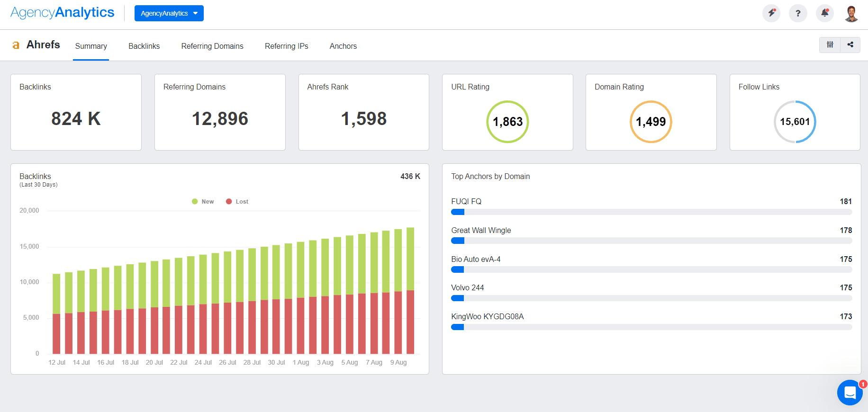Select the Referring IPs tab
This screenshot has height=412, width=868.
tap(286, 46)
